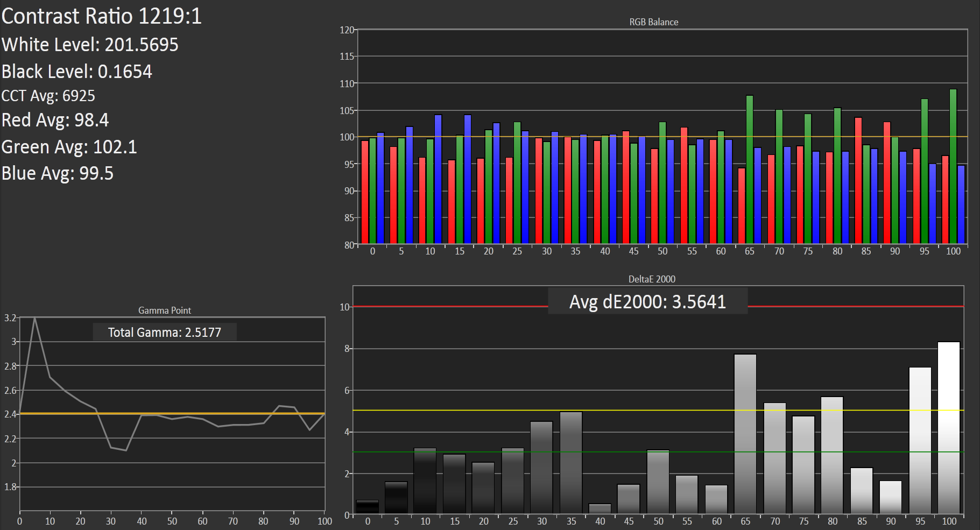
Task: Click the DeltaE bar at 80 percent
Action: pyautogui.click(x=832, y=455)
